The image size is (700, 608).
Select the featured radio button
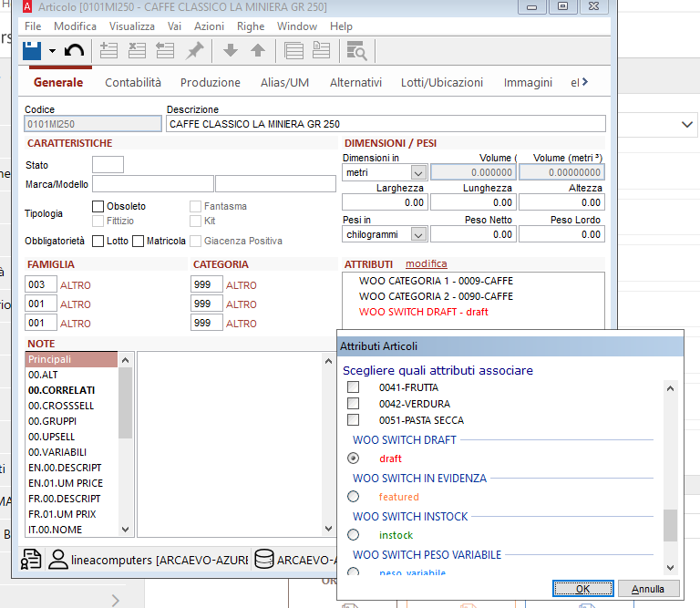coord(354,497)
